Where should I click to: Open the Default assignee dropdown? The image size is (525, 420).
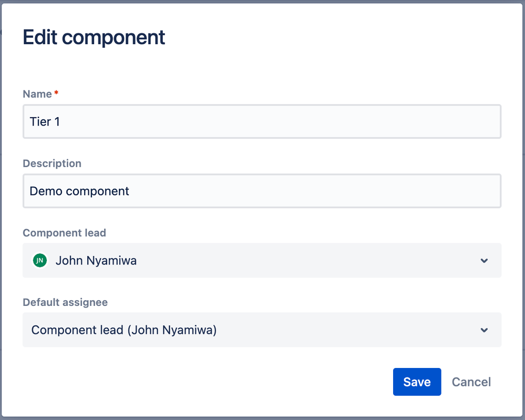click(262, 330)
